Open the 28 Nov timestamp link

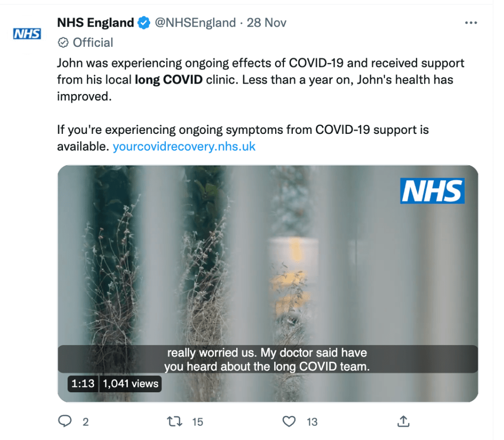pos(266,23)
